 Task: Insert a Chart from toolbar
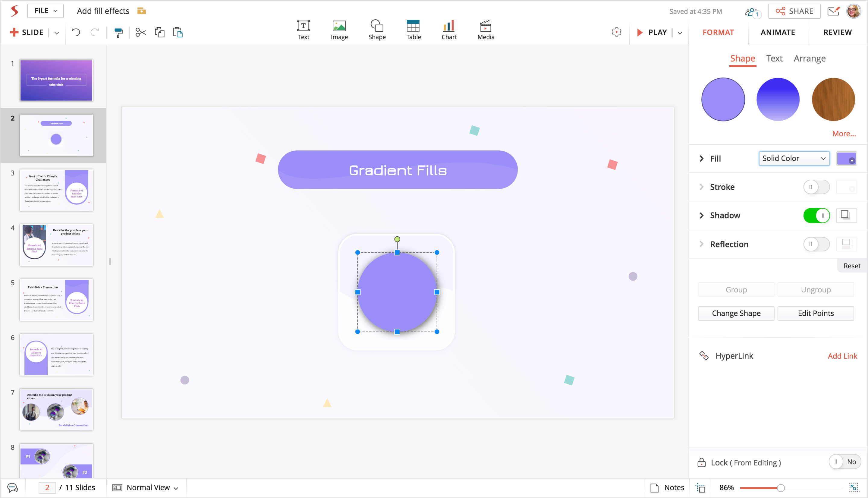click(449, 30)
